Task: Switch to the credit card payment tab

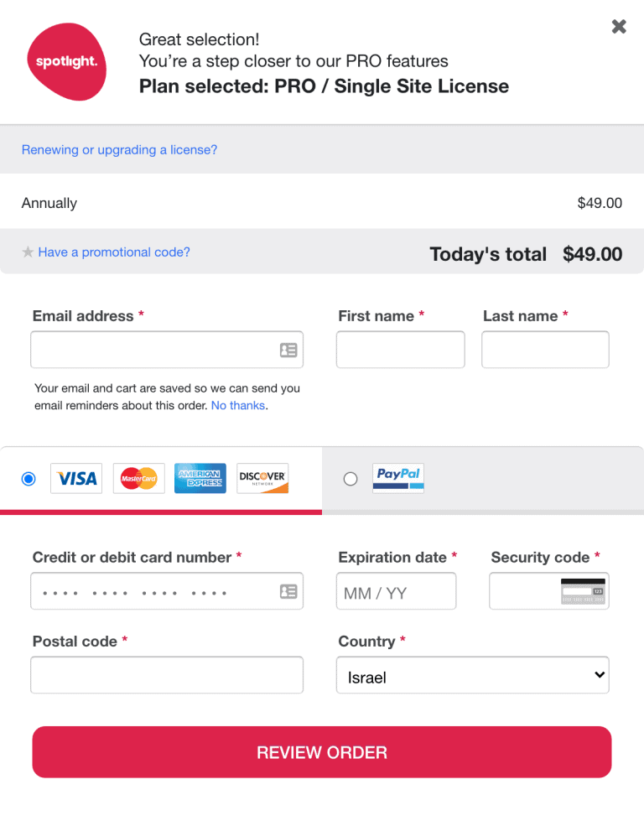Action: 161,478
